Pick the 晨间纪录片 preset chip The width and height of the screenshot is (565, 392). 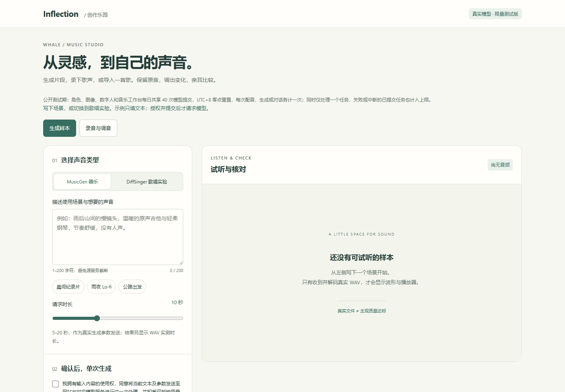pyautogui.click(x=68, y=287)
